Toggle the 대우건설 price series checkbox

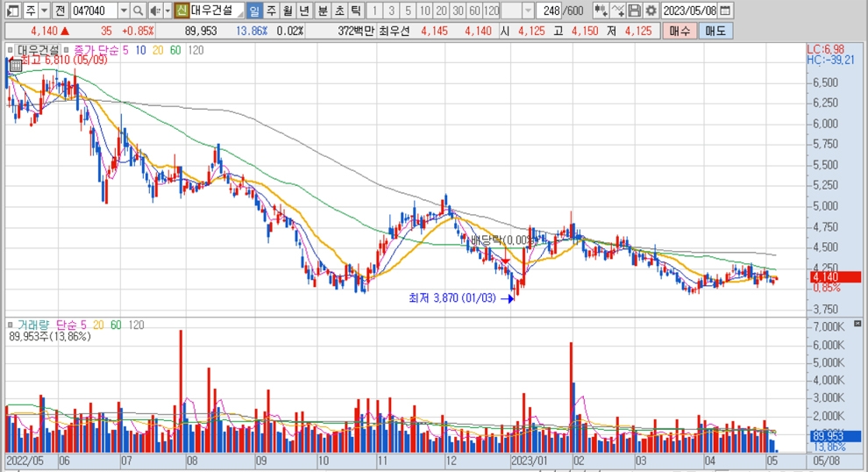tap(11, 51)
